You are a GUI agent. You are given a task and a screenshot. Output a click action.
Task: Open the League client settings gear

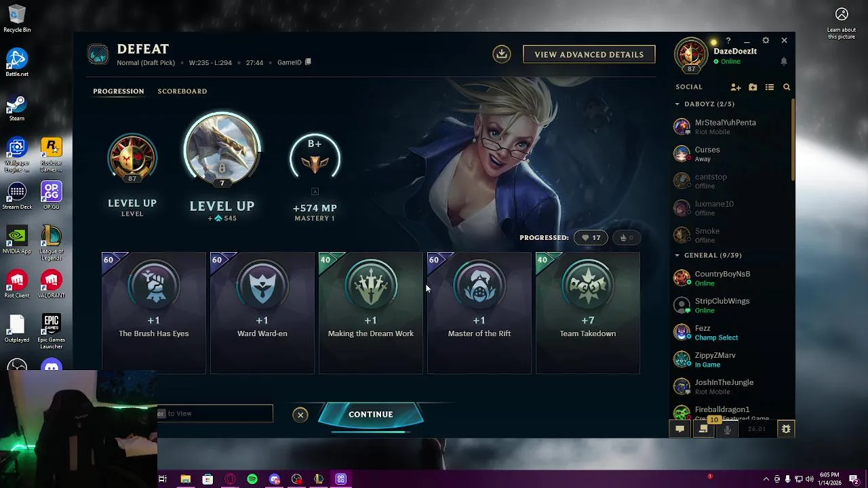766,41
